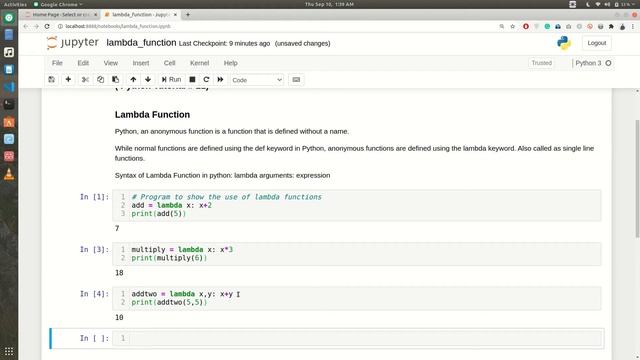640x360 pixels.
Task: Open the browser extensions puzzle icon
Action: [x=611, y=26]
